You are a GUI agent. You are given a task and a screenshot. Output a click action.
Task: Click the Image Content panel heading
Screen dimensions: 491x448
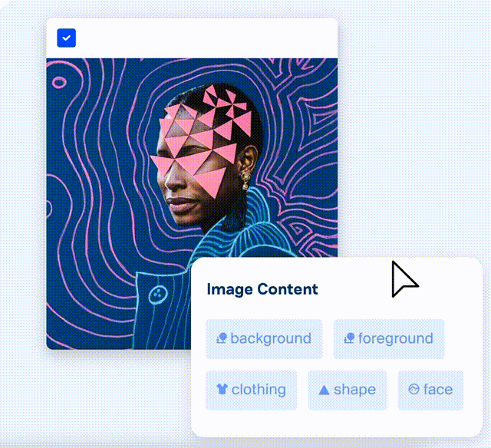262,289
